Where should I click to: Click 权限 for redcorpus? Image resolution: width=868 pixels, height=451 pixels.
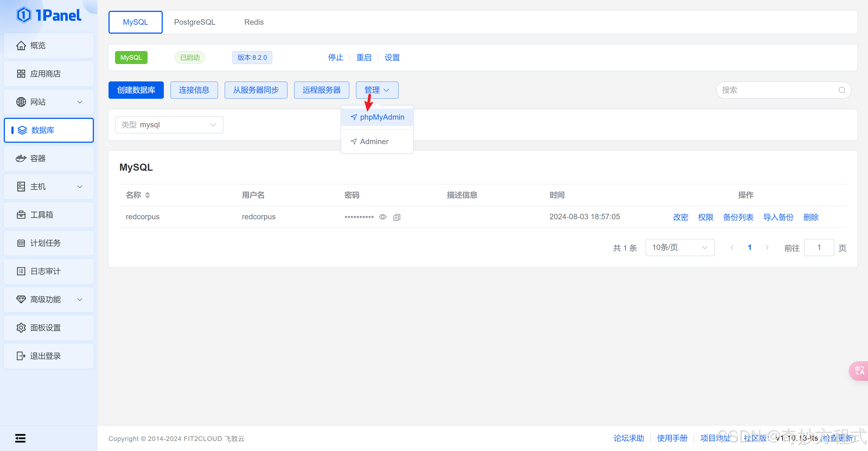[706, 217]
